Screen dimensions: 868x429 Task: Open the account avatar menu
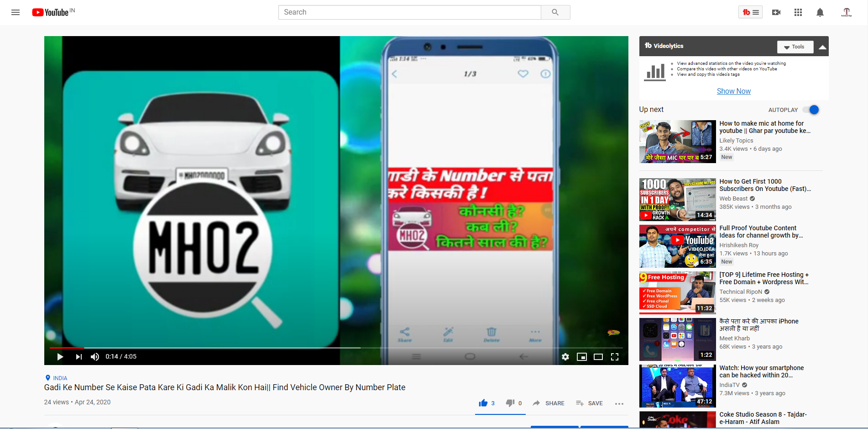pos(847,12)
